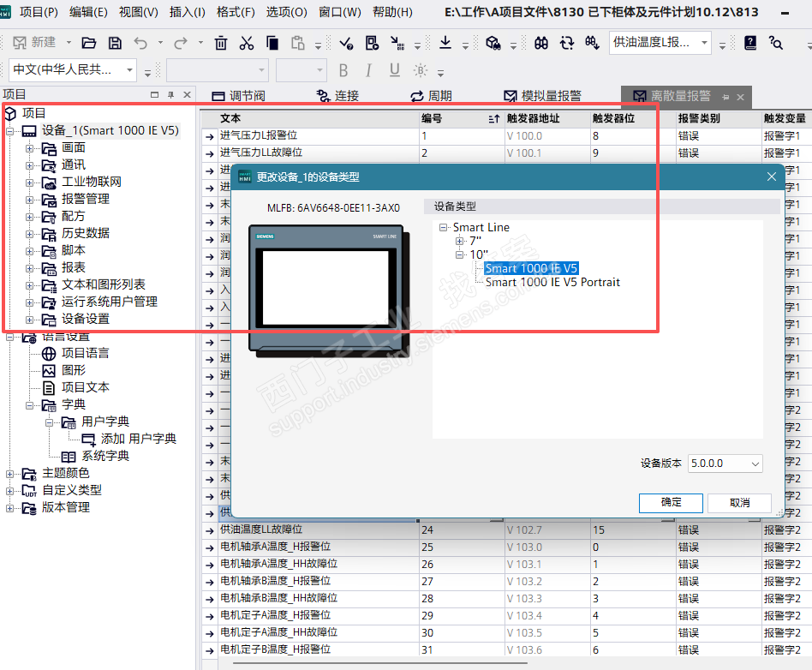
Task: Open the 项目(P) menu
Action: click(x=39, y=12)
